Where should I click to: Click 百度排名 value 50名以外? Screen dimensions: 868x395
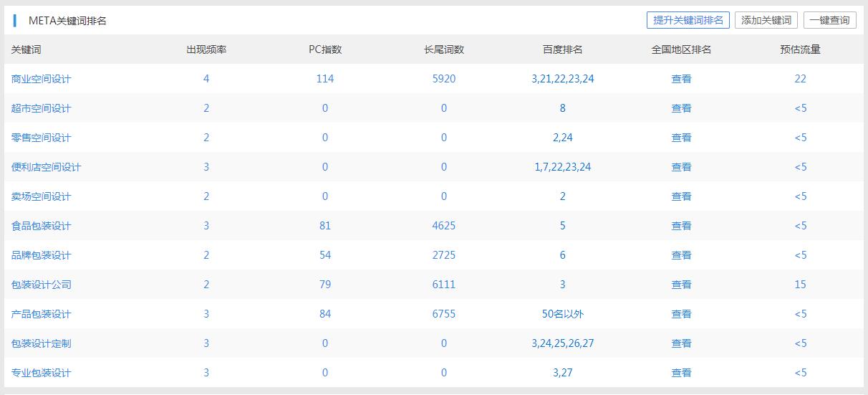563,314
